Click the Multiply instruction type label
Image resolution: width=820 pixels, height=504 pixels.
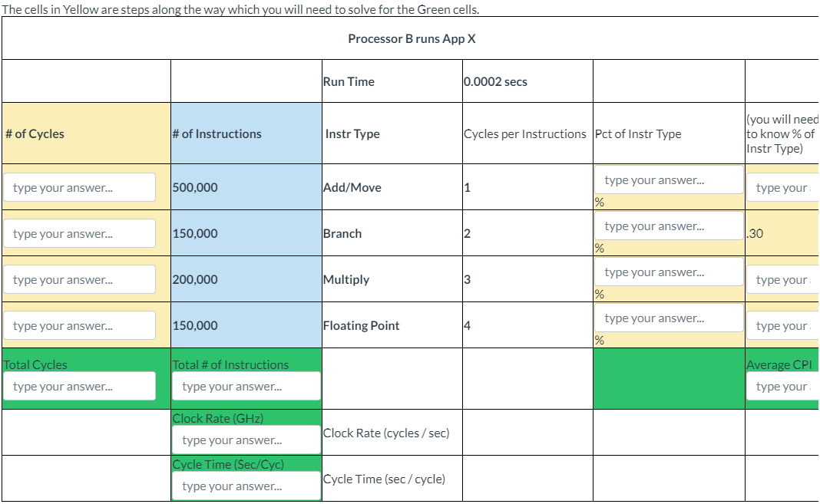[x=346, y=279]
